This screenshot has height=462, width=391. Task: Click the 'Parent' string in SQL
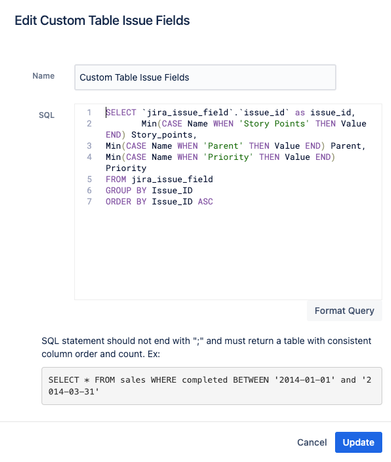coord(223,146)
